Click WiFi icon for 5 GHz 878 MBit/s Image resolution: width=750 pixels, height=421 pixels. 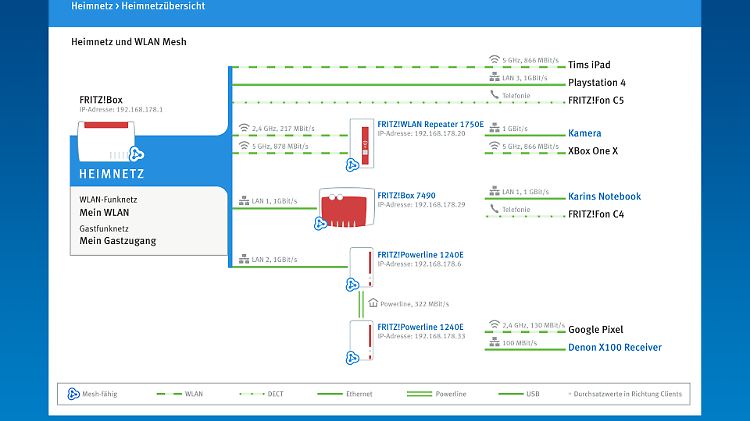[x=244, y=145]
